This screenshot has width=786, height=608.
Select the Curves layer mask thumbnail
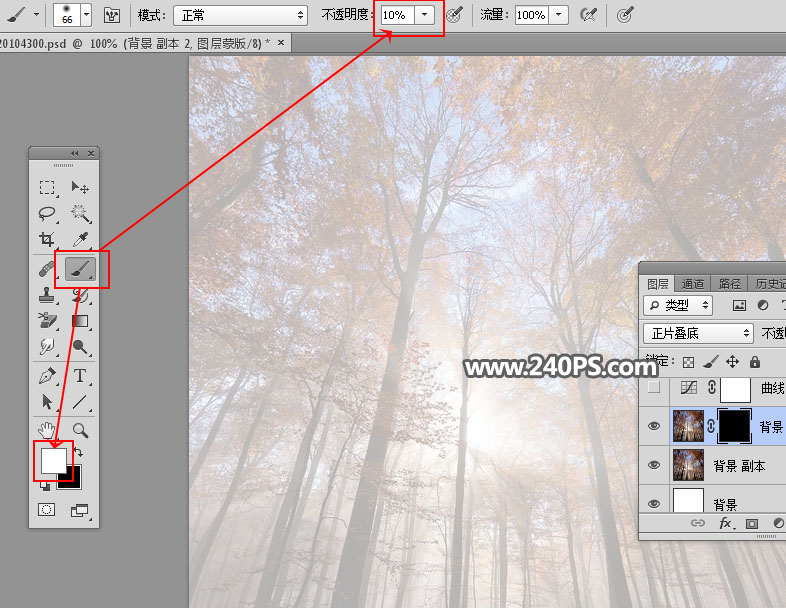735,389
